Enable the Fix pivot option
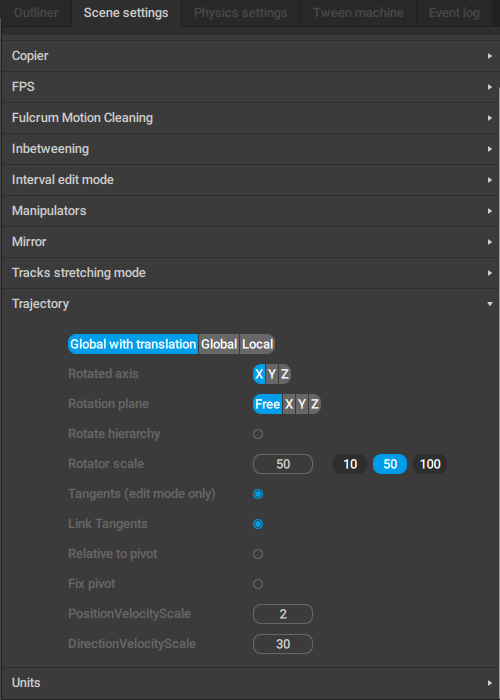The height and width of the screenshot is (700, 500). tap(258, 584)
